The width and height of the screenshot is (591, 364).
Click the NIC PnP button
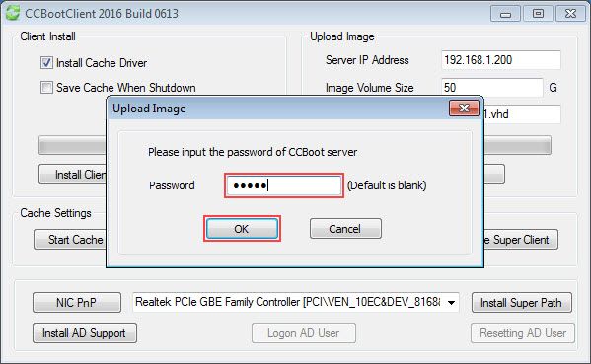77,302
